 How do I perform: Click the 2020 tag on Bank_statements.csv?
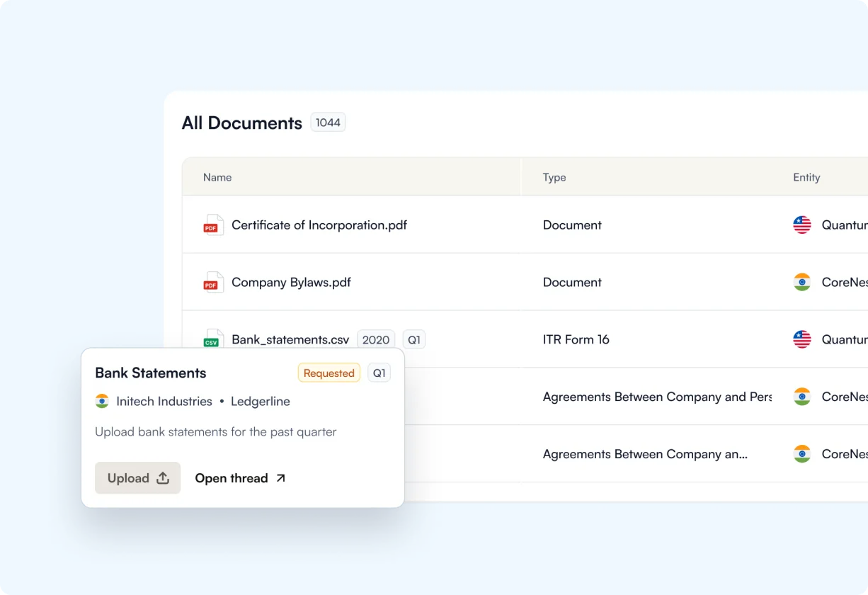[375, 340]
